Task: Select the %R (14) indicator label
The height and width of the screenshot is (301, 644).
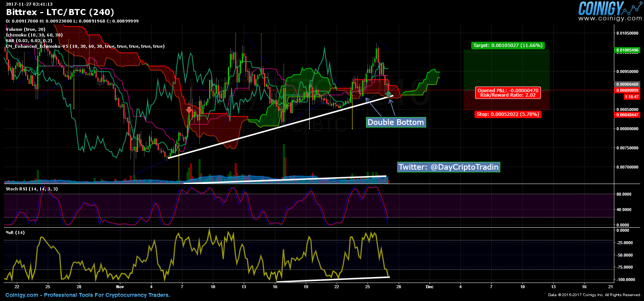Action: [x=15, y=233]
